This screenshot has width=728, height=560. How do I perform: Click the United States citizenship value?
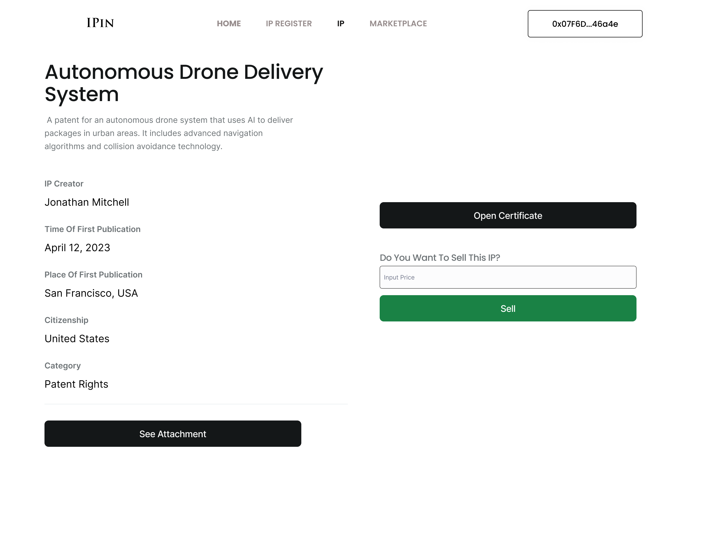[x=77, y=339]
